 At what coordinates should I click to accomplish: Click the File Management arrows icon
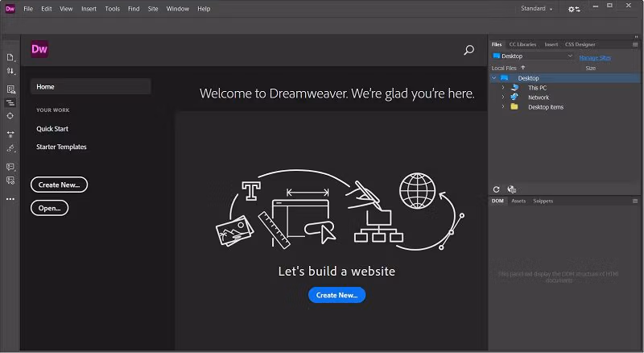[x=10, y=71]
